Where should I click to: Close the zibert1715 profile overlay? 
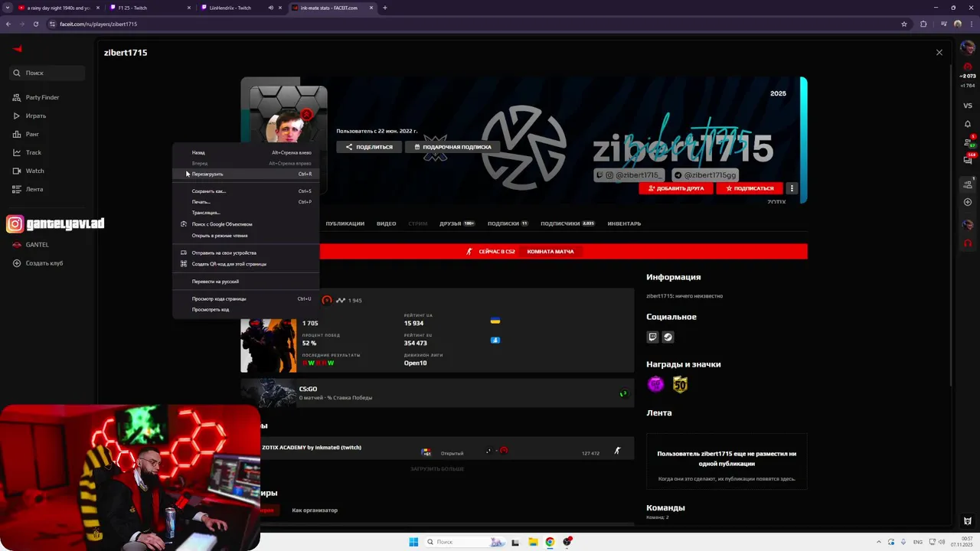coord(939,52)
